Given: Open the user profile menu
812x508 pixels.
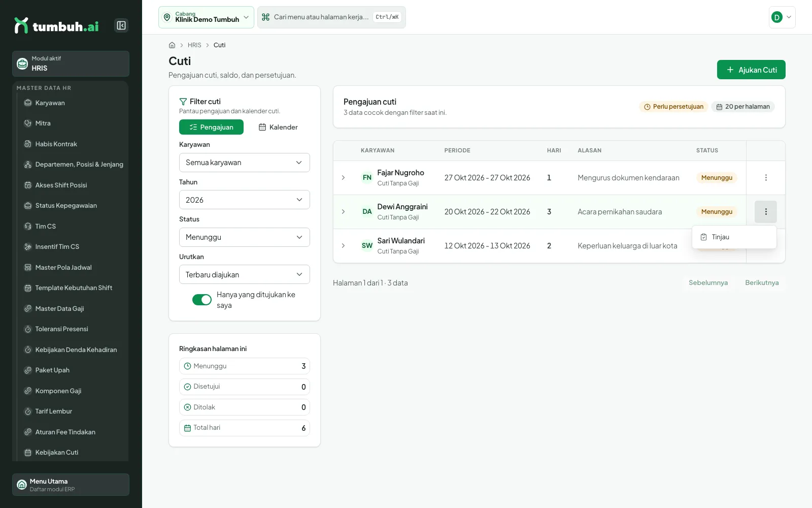Looking at the screenshot, I should click(x=782, y=17).
